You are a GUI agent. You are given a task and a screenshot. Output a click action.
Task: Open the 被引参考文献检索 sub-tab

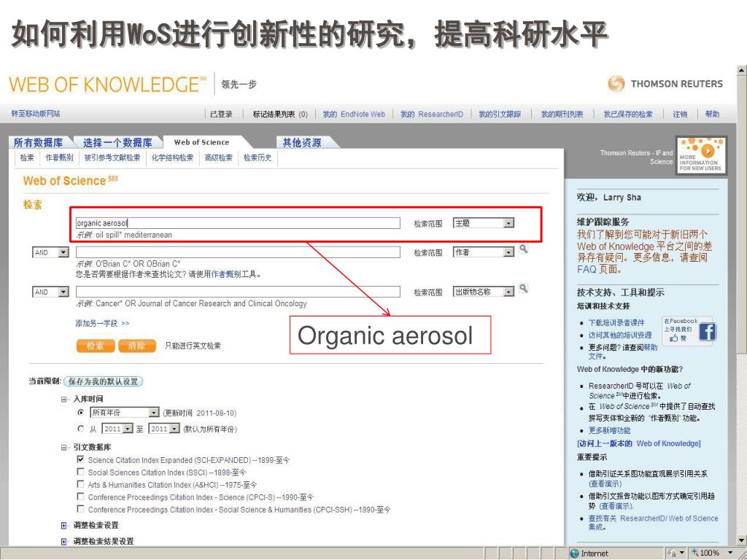coord(112,157)
